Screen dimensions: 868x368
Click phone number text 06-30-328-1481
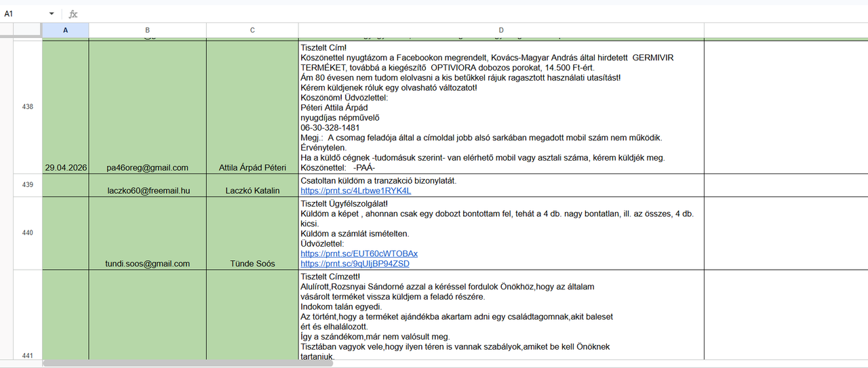tap(330, 127)
